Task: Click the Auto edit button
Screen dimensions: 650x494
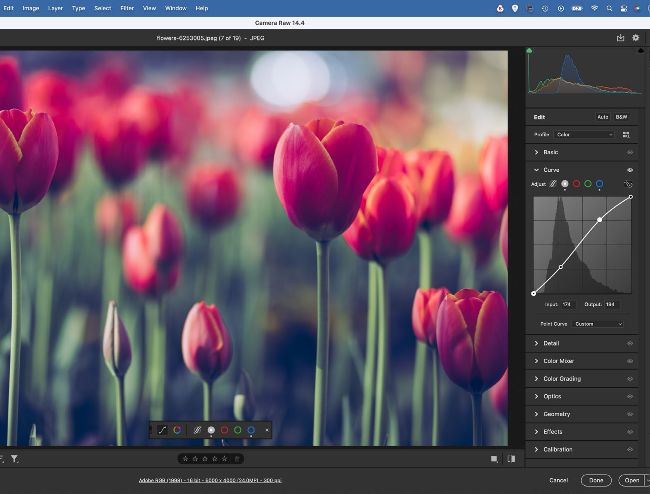Action: 602,117
